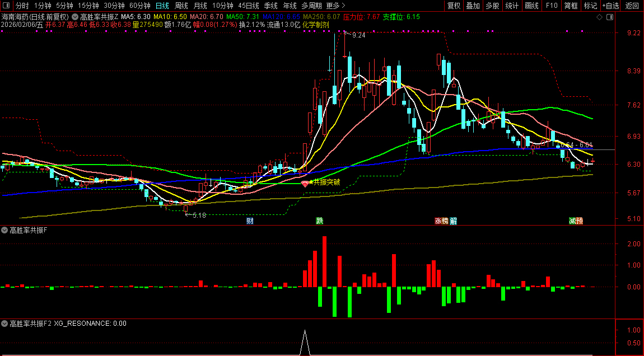
Task: Add stock via +自选 button
Action: pyautogui.click(x=611, y=6)
